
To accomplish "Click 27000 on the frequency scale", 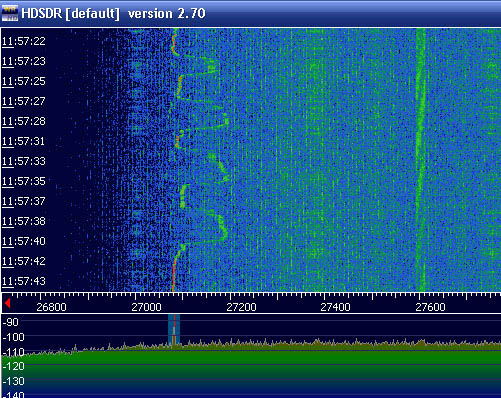I will pyautogui.click(x=146, y=307).
